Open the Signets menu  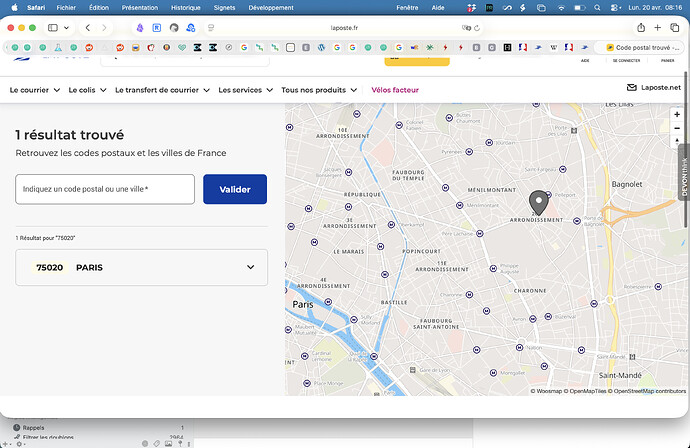pyautogui.click(x=224, y=7)
